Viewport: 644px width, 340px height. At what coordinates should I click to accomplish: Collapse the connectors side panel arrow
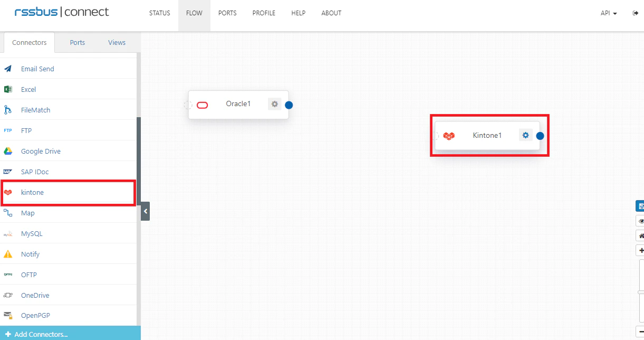click(146, 211)
